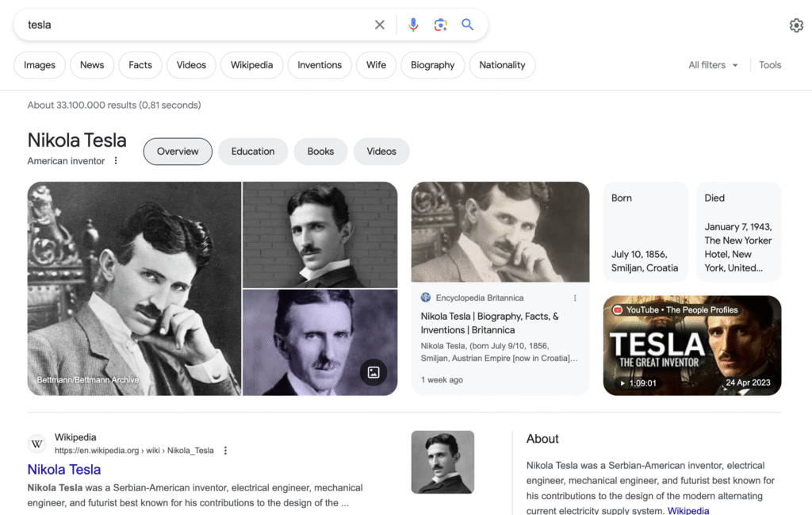
Task: Select the Nationality filter chip
Action: (x=502, y=65)
